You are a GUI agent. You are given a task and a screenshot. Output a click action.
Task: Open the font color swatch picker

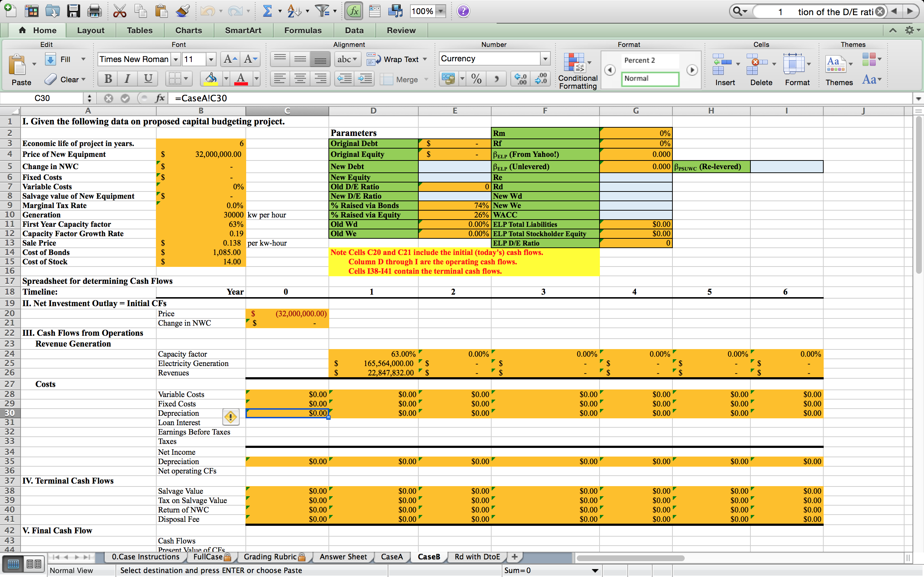(x=257, y=79)
